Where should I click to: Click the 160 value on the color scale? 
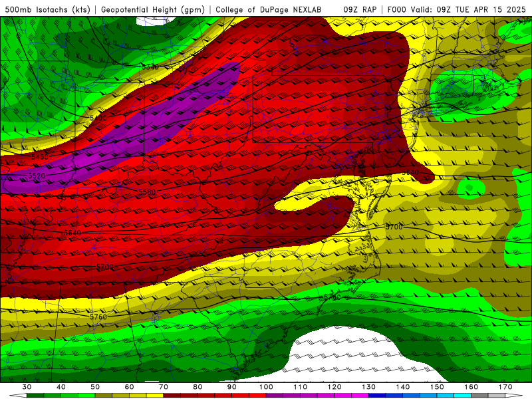click(471, 387)
